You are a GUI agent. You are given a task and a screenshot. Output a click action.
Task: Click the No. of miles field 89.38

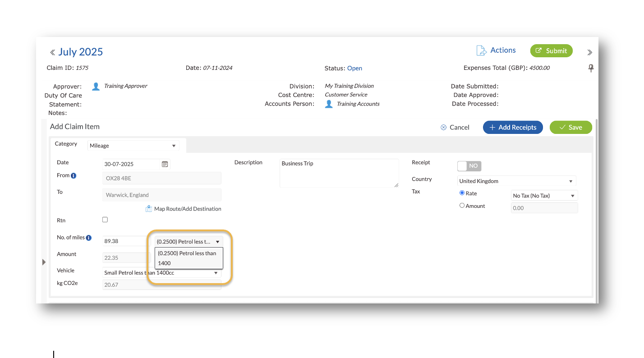click(x=126, y=241)
